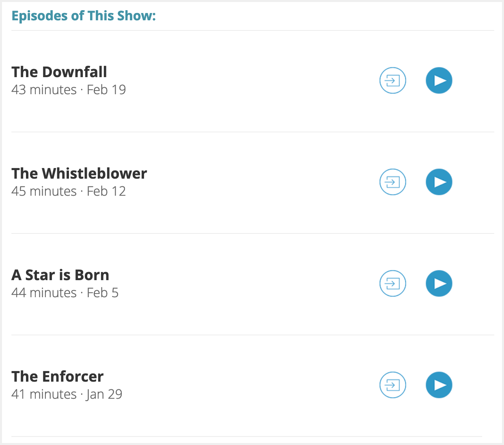Play The Whistleblower episode

click(439, 182)
